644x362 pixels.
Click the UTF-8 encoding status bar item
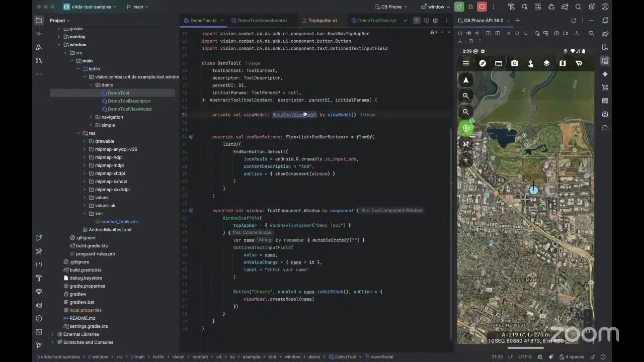coord(525,357)
